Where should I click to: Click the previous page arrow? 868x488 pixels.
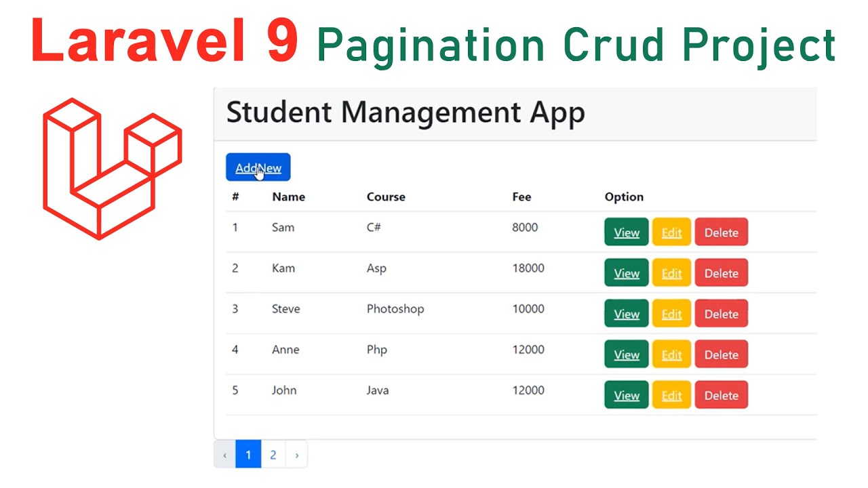(x=225, y=455)
